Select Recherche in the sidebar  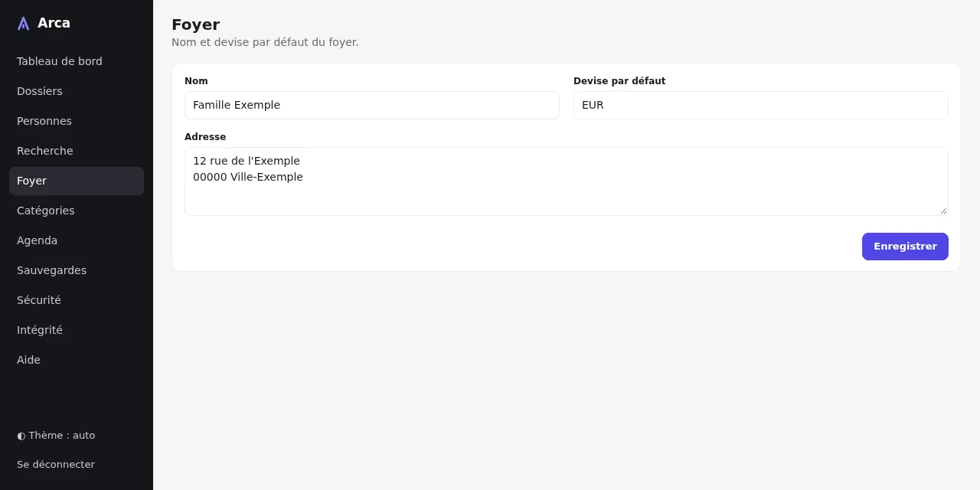[77, 151]
